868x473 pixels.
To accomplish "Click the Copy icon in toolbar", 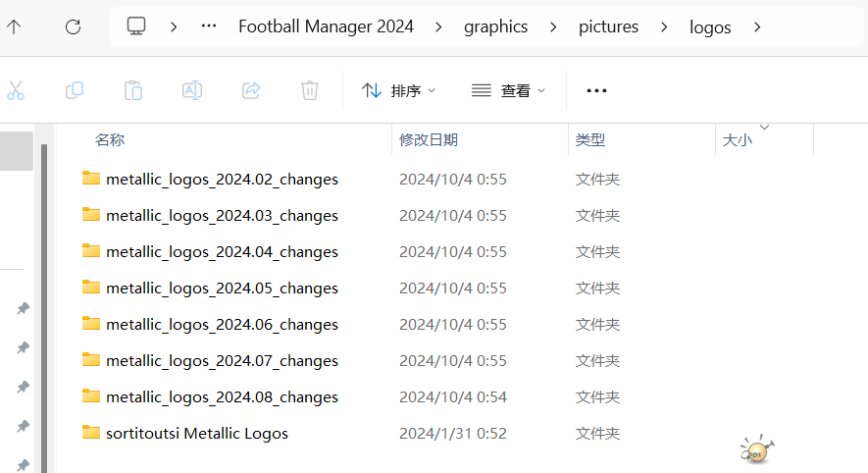I will click(x=75, y=90).
